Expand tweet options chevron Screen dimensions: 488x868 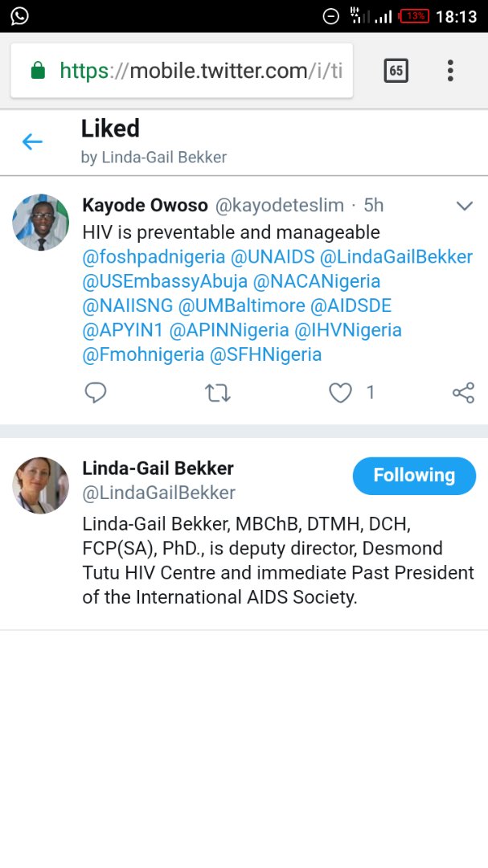[x=464, y=206]
